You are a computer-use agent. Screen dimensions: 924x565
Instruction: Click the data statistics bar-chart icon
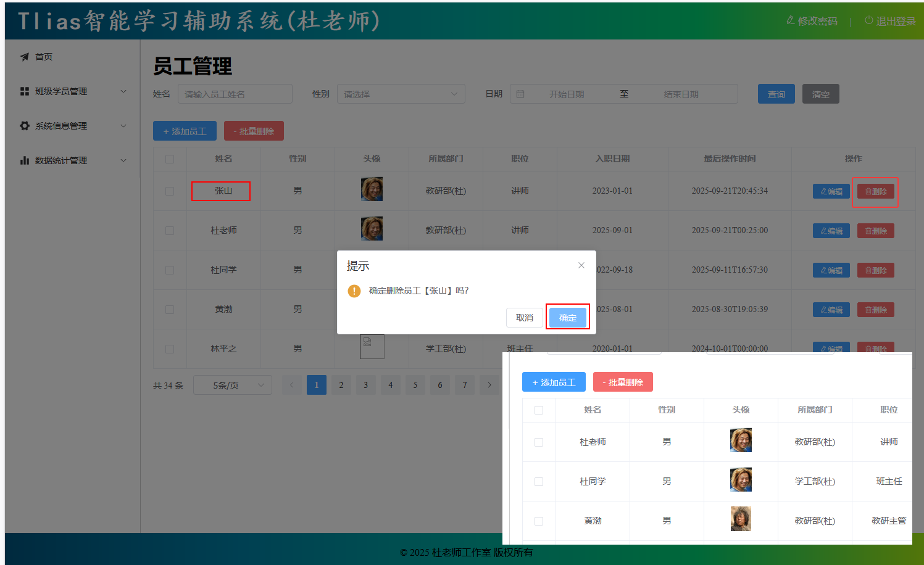(25, 160)
